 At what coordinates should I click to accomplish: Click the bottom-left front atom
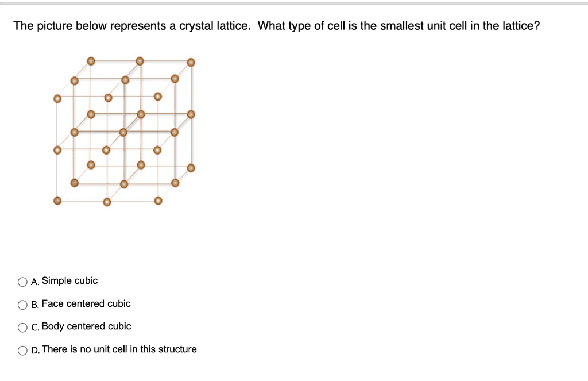coord(57,201)
